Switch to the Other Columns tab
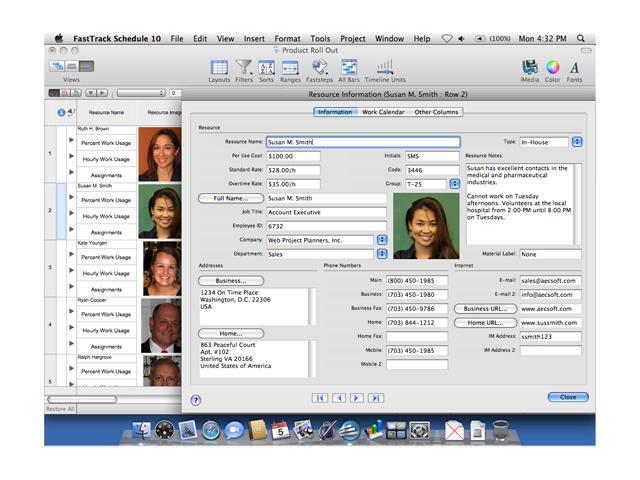Viewport: 640px width, 480px height. coord(436,112)
